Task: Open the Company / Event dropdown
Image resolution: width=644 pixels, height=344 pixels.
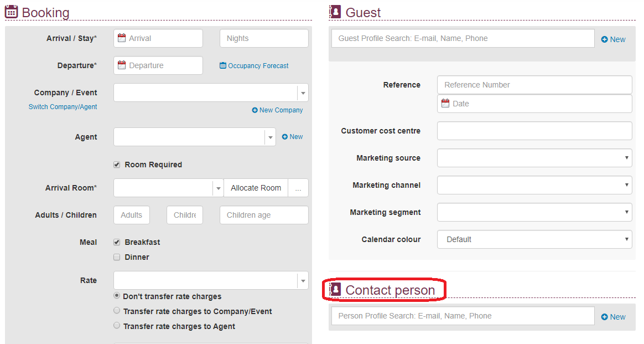Action: [303, 93]
